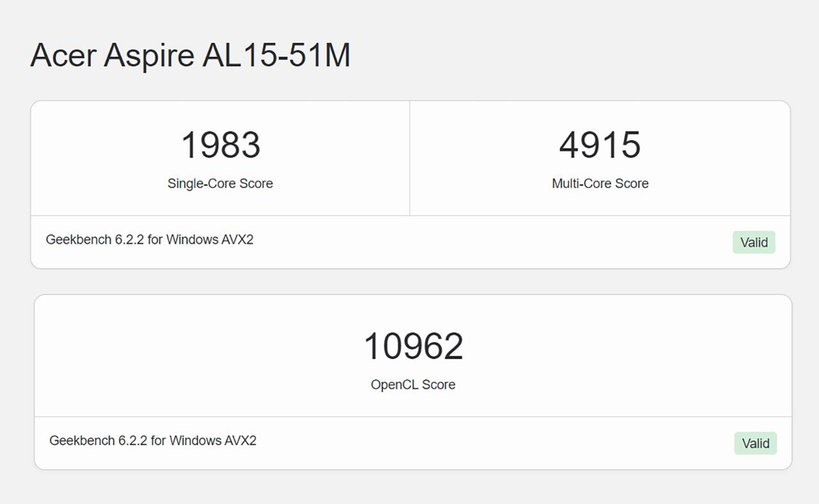Click the Single-Core Score label

pyautogui.click(x=220, y=184)
